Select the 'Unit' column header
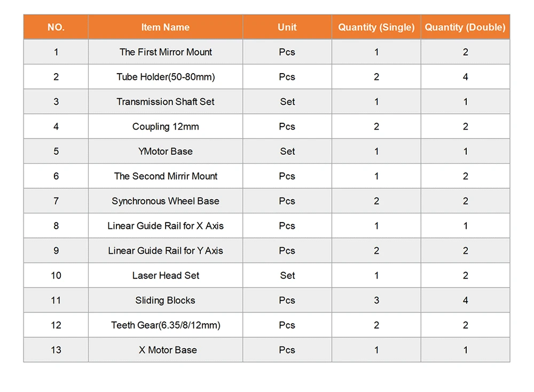 287,27
